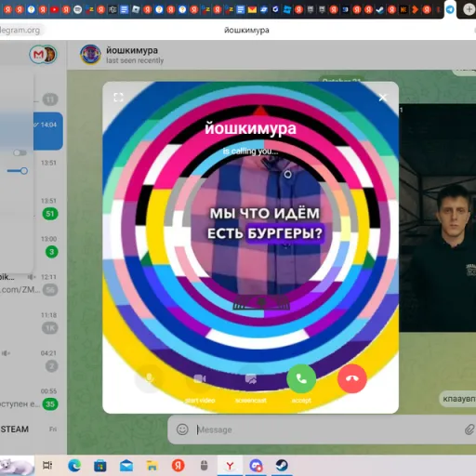Click the polar bear widget on taskbar

click(17, 466)
